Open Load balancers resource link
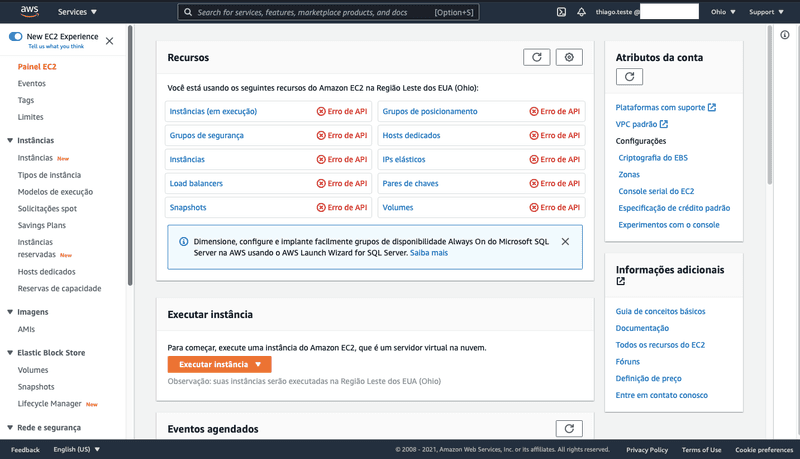The image size is (800, 459). pos(196,183)
